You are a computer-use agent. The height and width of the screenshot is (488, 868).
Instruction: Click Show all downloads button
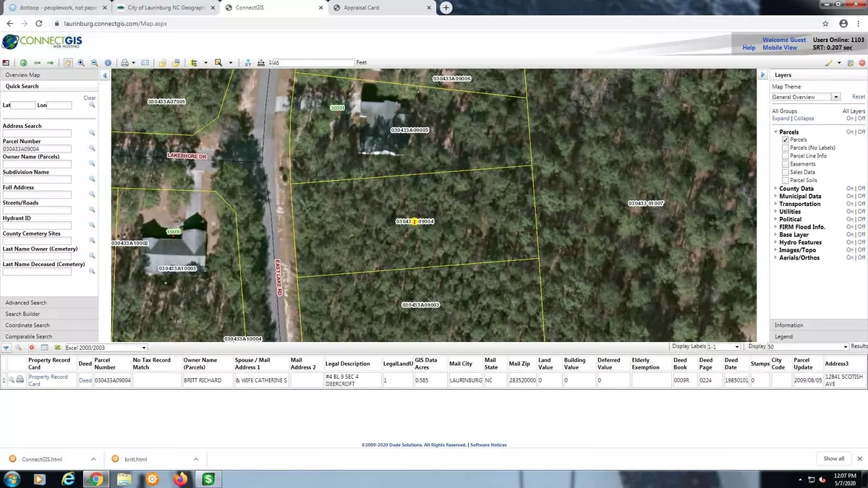833,458
